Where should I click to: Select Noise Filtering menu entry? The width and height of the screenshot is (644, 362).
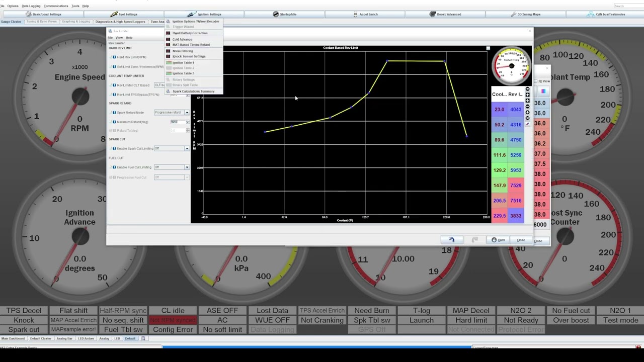pyautogui.click(x=194, y=51)
